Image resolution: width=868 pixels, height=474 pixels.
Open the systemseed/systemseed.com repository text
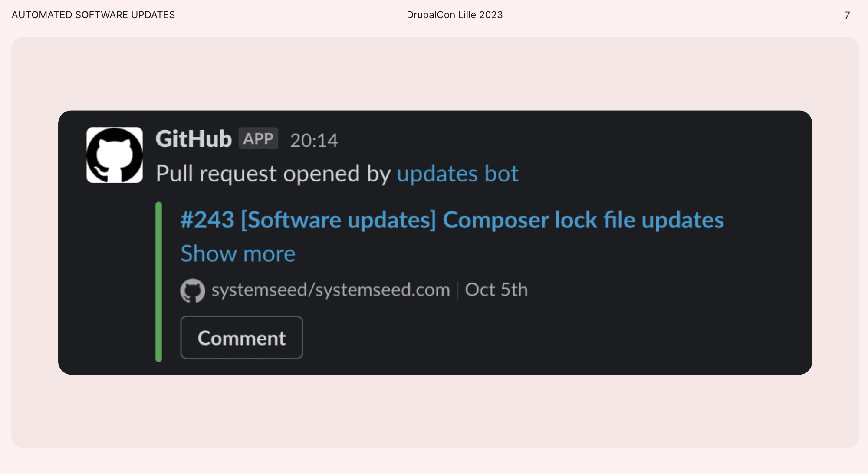pyautogui.click(x=331, y=290)
